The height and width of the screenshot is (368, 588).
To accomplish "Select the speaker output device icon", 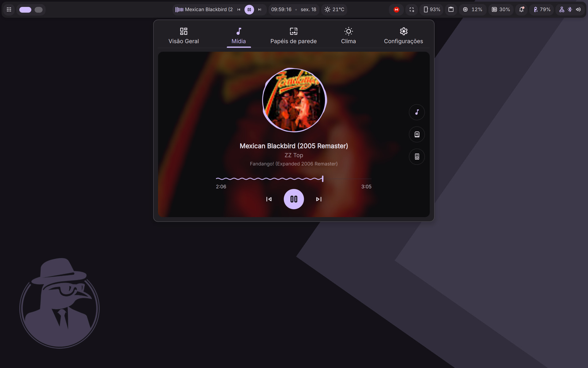I will (x=417, y=134).
